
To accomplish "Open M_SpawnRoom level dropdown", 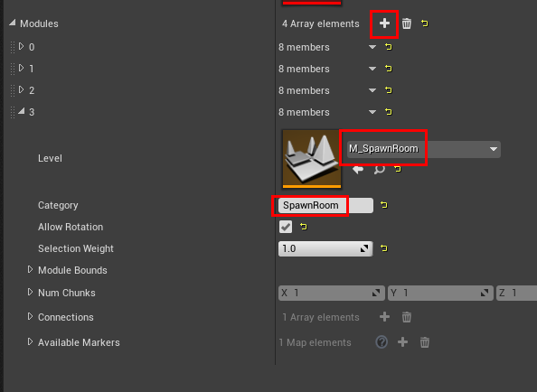I will pos(424,149).
